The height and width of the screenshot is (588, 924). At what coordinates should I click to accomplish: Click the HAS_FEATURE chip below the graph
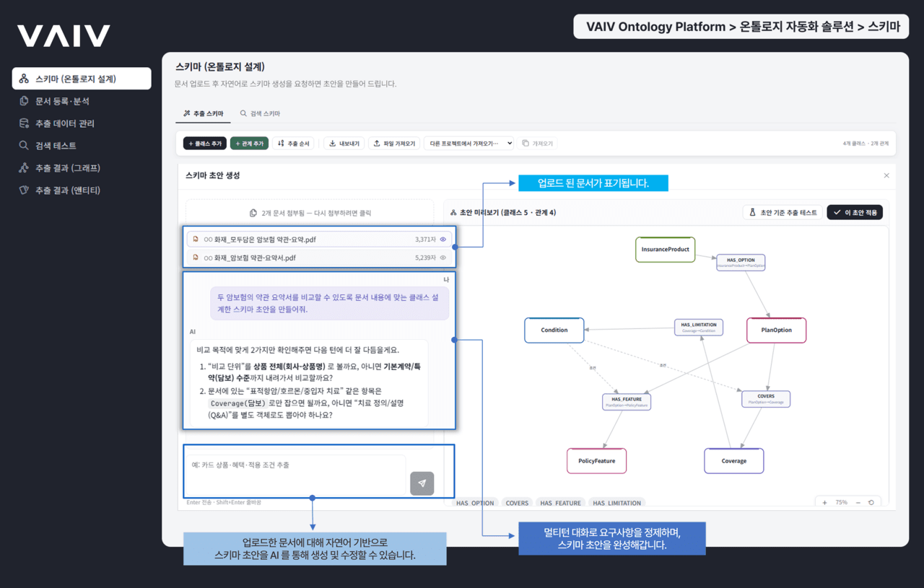560,503
